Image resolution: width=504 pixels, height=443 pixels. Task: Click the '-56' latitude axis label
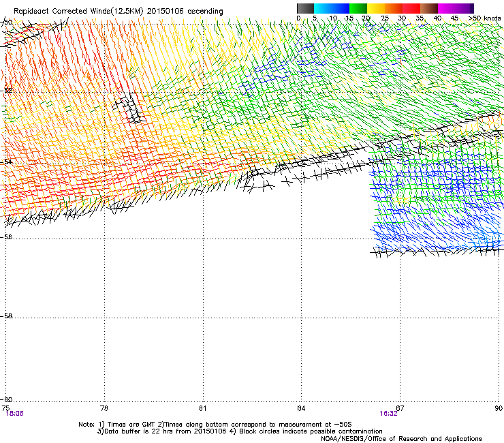(x=6, y=237)
